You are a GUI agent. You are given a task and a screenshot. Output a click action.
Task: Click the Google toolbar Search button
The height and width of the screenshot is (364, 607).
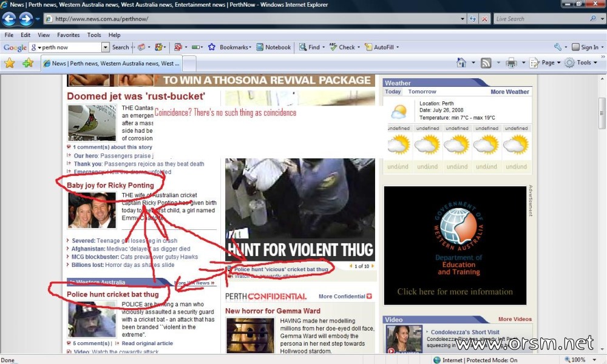click(120, 47)
